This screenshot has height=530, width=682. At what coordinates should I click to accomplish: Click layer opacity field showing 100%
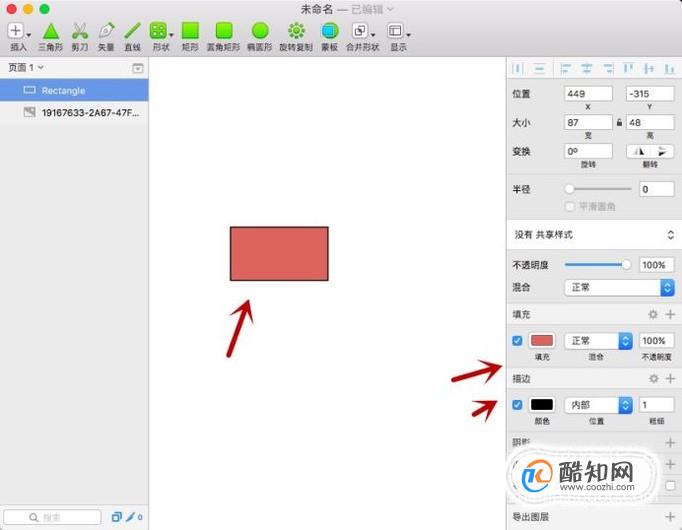click(656, 265)
